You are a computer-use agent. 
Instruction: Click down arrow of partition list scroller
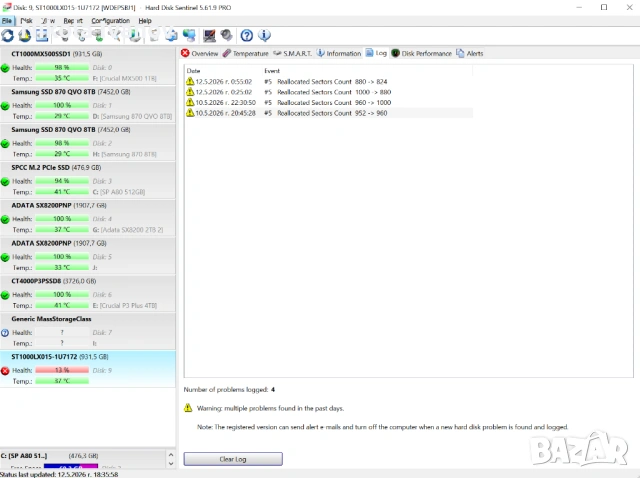click(171, 464)
